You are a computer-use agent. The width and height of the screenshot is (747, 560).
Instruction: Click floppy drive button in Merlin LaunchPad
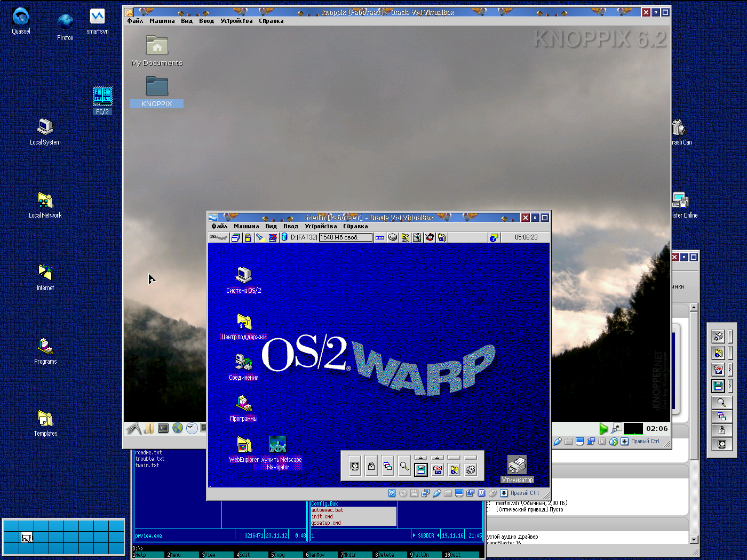[x=421, y=469]
